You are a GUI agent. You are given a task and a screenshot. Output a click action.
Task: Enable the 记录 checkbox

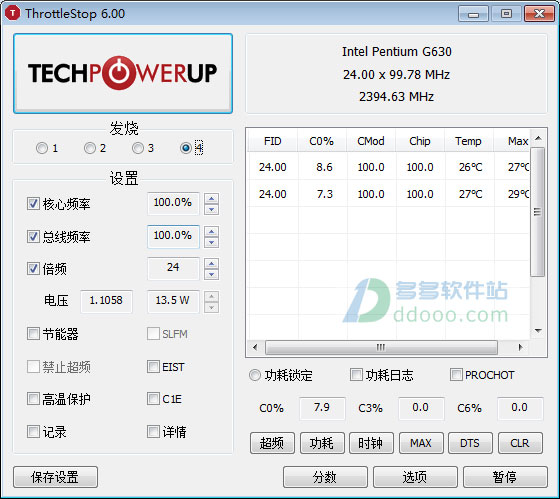coord(33,431)
